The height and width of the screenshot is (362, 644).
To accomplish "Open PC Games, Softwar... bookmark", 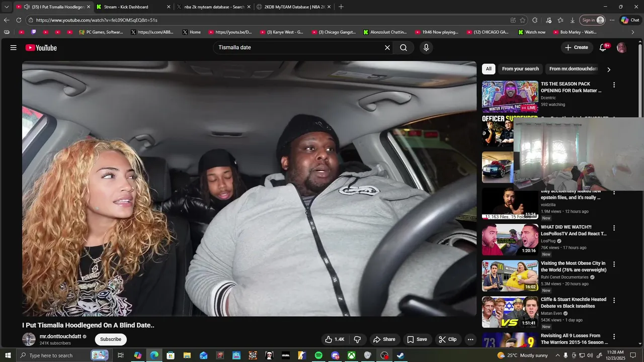I will 101,32.
